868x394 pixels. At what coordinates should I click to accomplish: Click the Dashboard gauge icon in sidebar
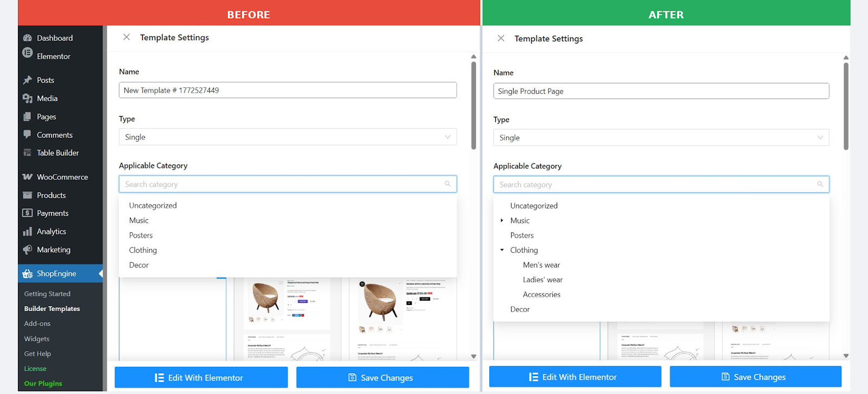click(28, 38)
